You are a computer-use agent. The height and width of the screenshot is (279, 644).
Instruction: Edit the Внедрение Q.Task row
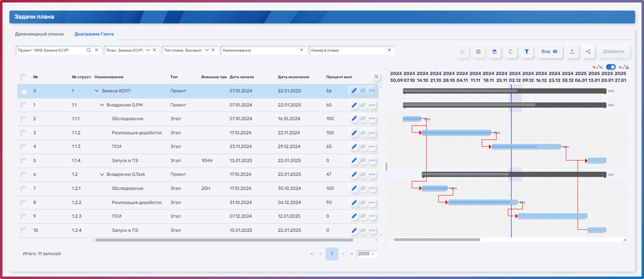354,174
